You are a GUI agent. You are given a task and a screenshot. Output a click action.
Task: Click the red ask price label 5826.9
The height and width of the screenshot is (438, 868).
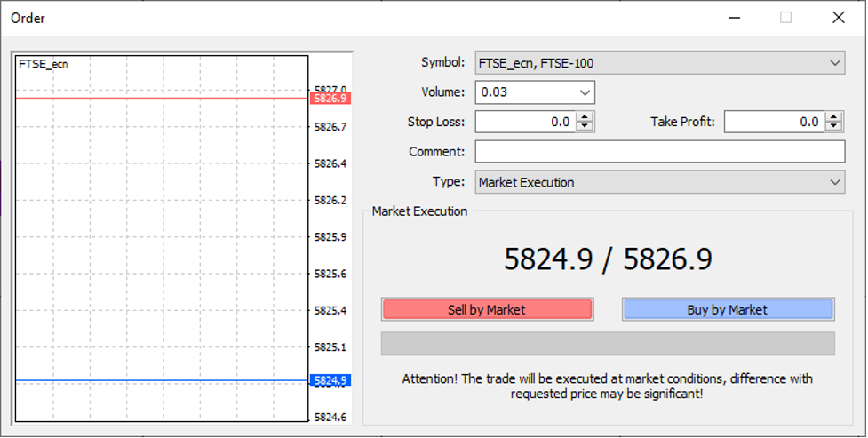coord(330,99)
